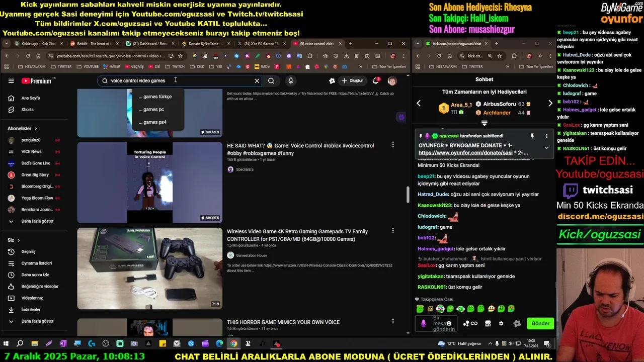
Task: Open the emoji picker in Kick chat input
Action: (449, 323)
